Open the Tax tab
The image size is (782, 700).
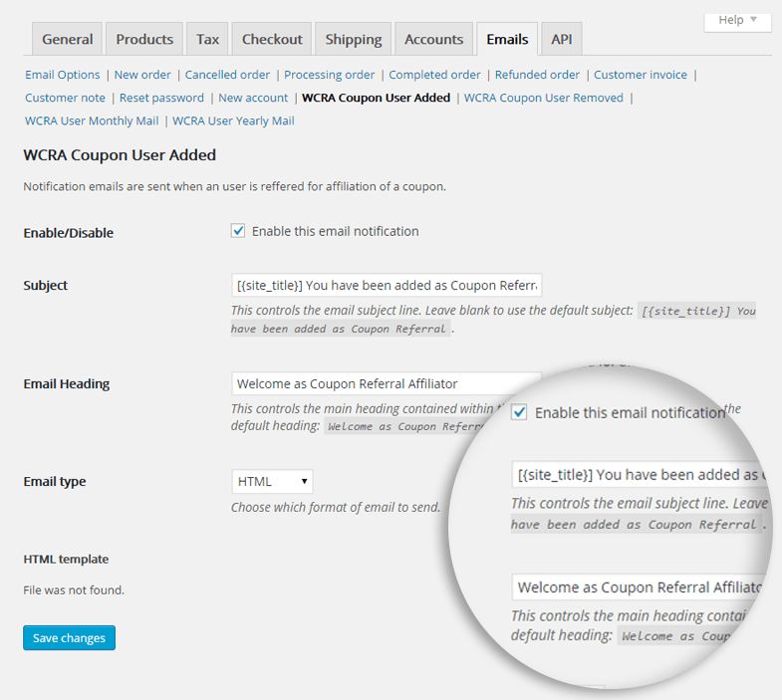click(207, 39)
